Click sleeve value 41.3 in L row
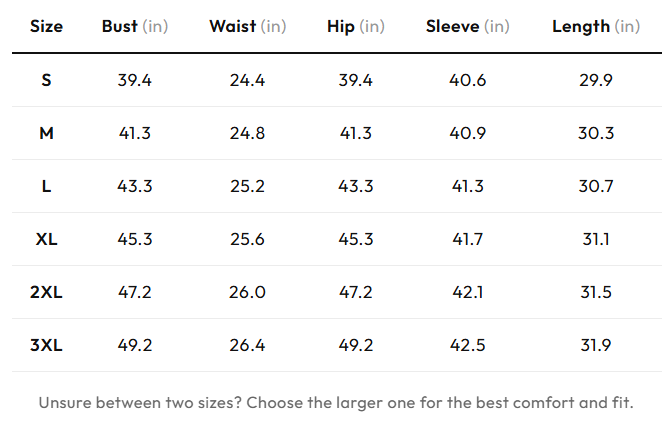672x427 pixels. coord(467,186)
